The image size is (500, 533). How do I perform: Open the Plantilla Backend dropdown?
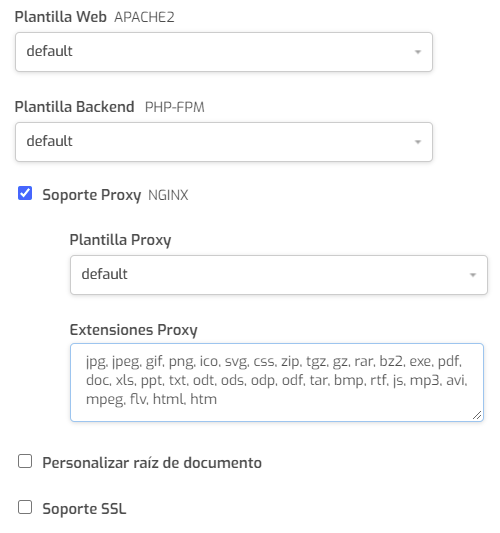224,142
